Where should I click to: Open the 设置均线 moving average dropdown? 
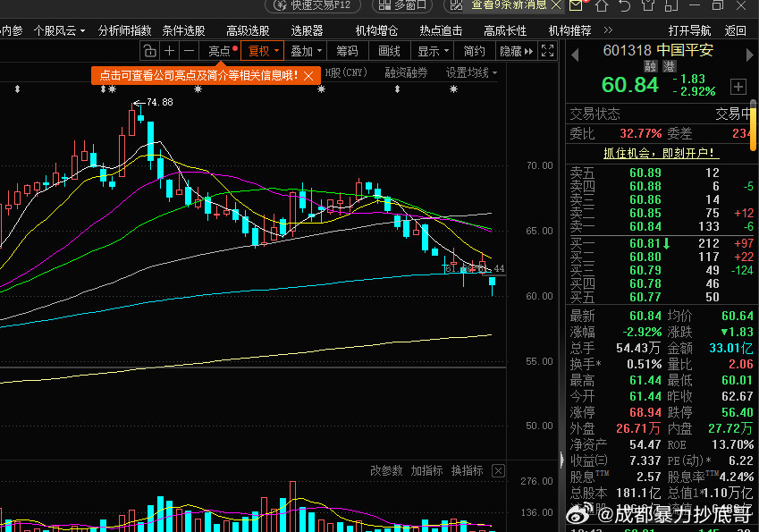pyautogui.click(x=471, y=73)
